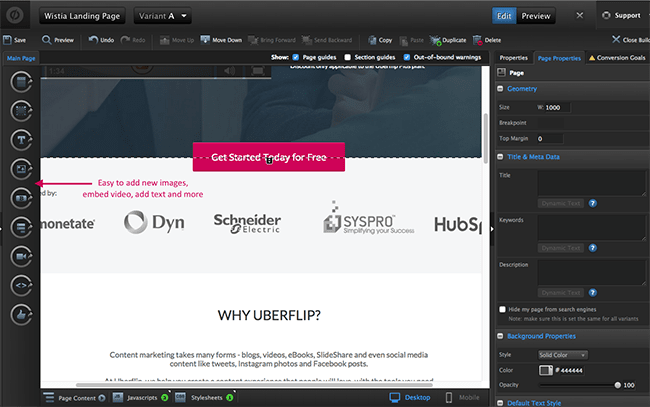Click Dynamic Text under the Keywords field
The width and height of the screenshot is (650, 407).
click(561, 248)
